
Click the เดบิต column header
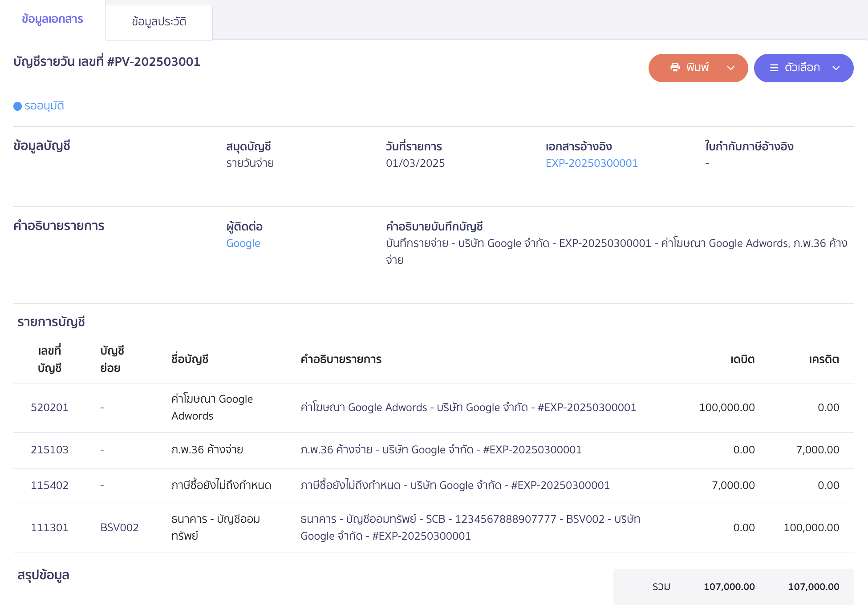click(x=742, y=360)
